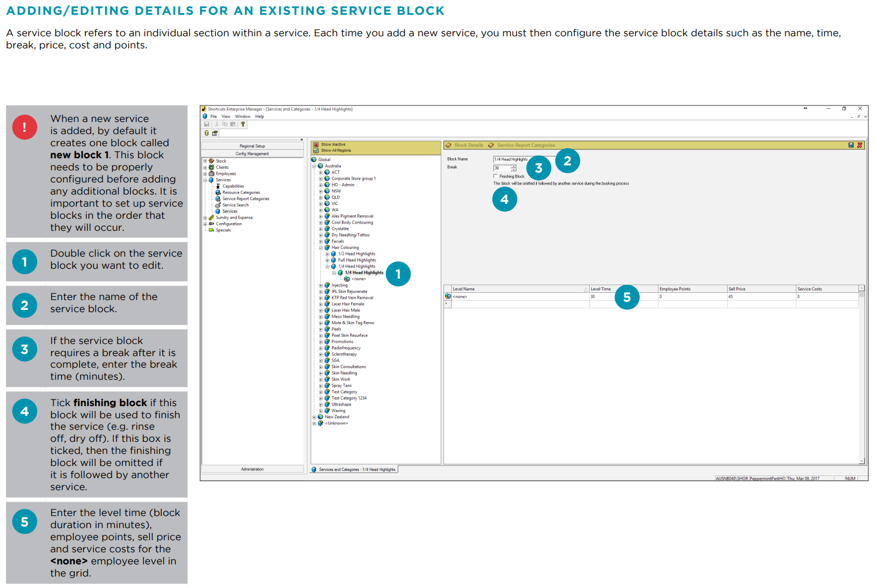The image size is (876, 588).
Task: Click the Config Management button
Action: tap(252, 154)
